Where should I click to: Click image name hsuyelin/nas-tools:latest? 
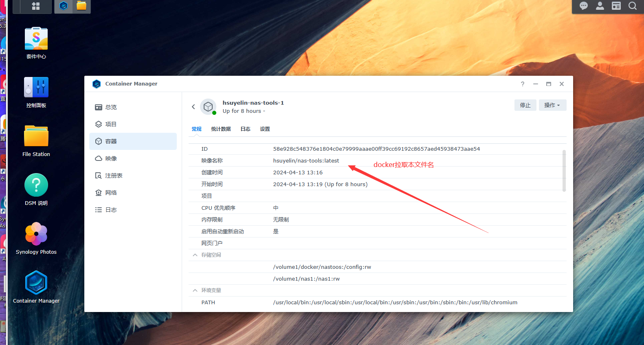pyautogui.click(x=306, y=161)
